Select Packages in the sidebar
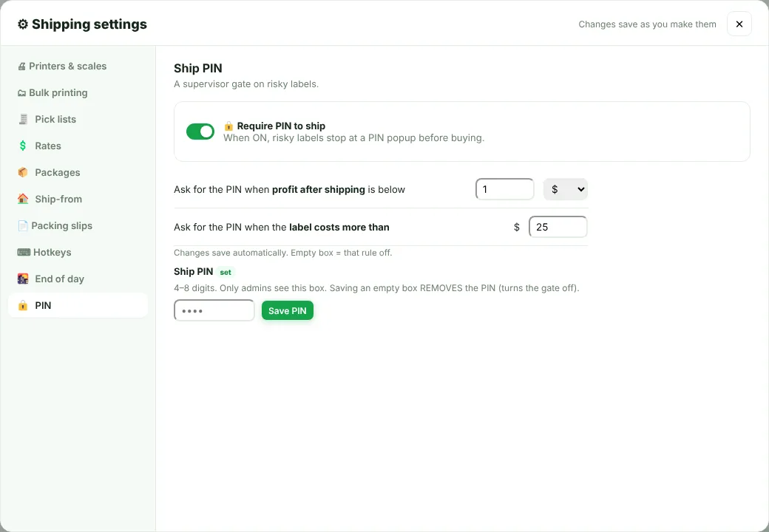Image resolution: width=769 pixels, height=532 pixels. coord(78,172)
